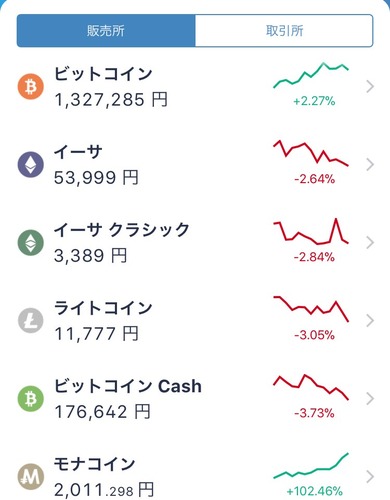This screenshot has width=390, height=500.
Task: View the green Bitcoin price chart
Action: pyautogui.click(x=311, y=75)
